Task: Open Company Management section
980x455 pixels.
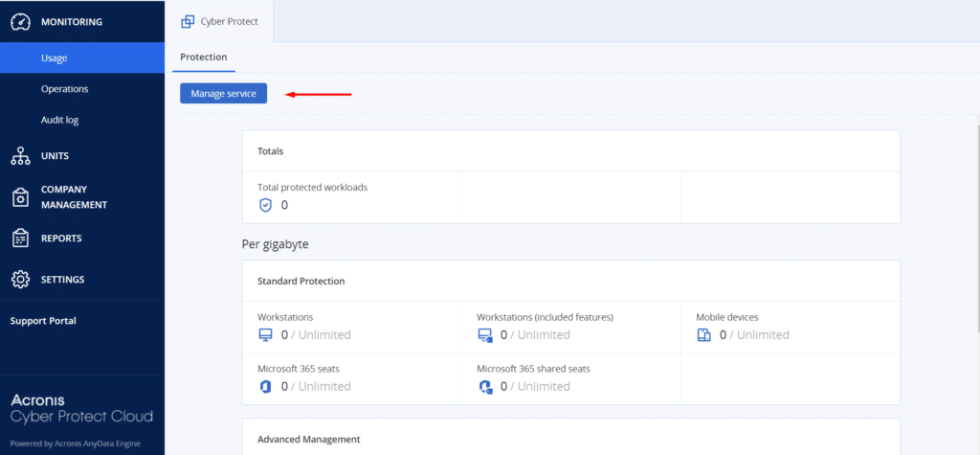Action: click(x=82, y=197)
